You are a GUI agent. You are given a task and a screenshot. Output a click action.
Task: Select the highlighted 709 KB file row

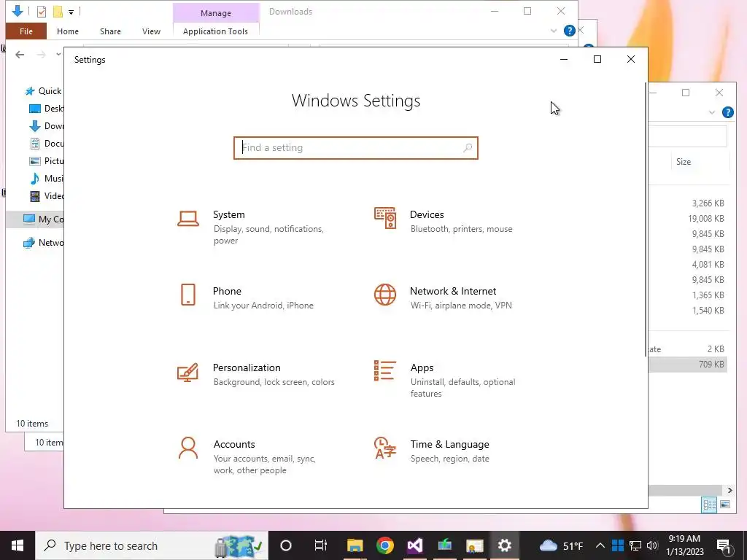[x=689, y=365]
